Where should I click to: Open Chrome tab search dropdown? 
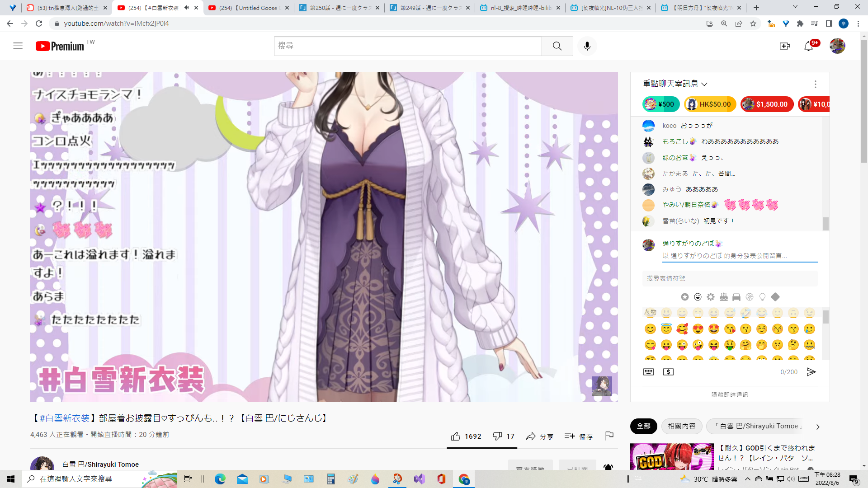point(795,7)
